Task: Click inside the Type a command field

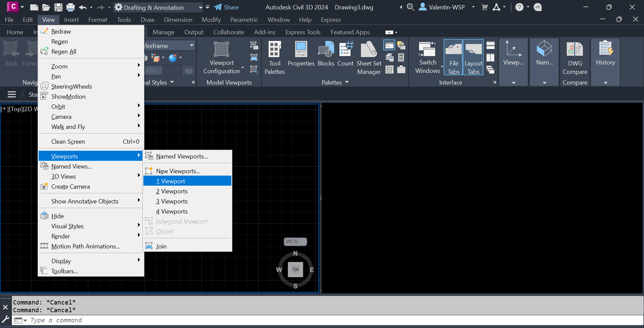Action: pos(101,320)
